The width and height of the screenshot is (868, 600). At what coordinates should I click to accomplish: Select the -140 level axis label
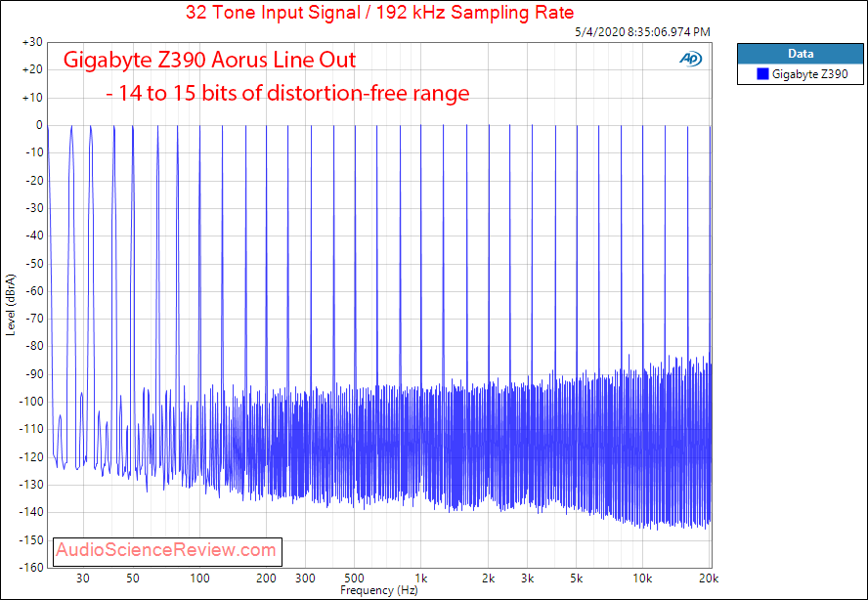31,513
